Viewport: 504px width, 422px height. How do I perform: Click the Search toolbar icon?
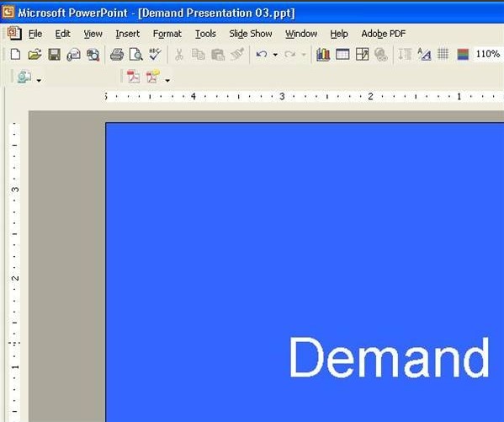click(x=93, y=55)
